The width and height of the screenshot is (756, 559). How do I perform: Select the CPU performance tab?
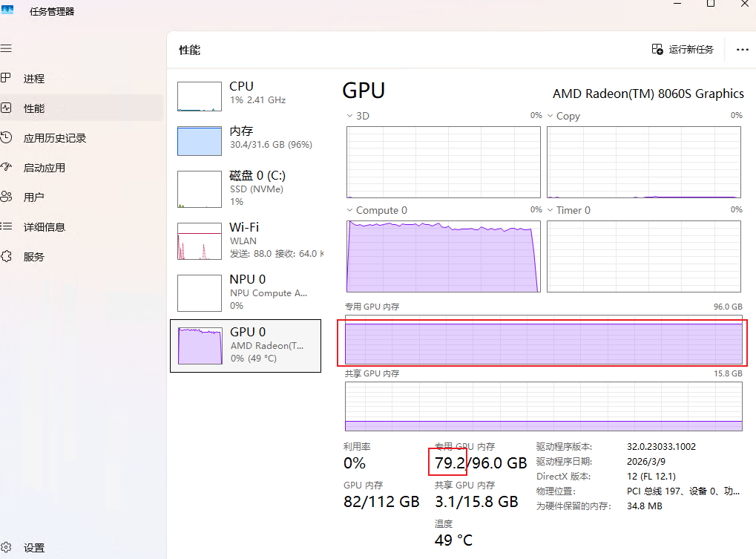pos(246,97)
